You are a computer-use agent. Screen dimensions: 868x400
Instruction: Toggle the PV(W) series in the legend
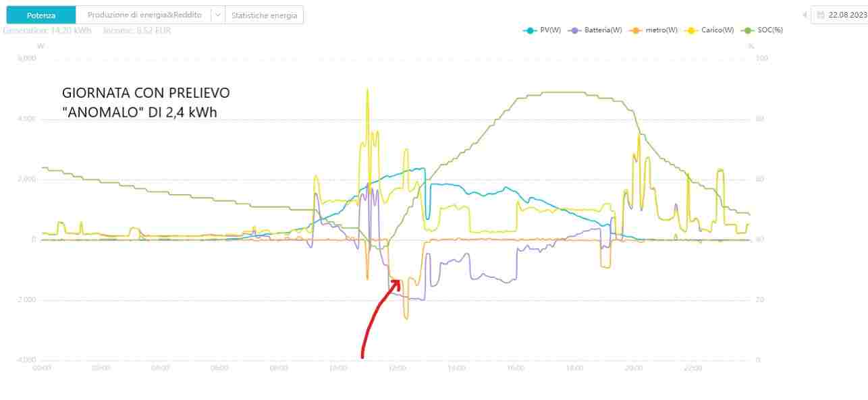coord(542,30)
